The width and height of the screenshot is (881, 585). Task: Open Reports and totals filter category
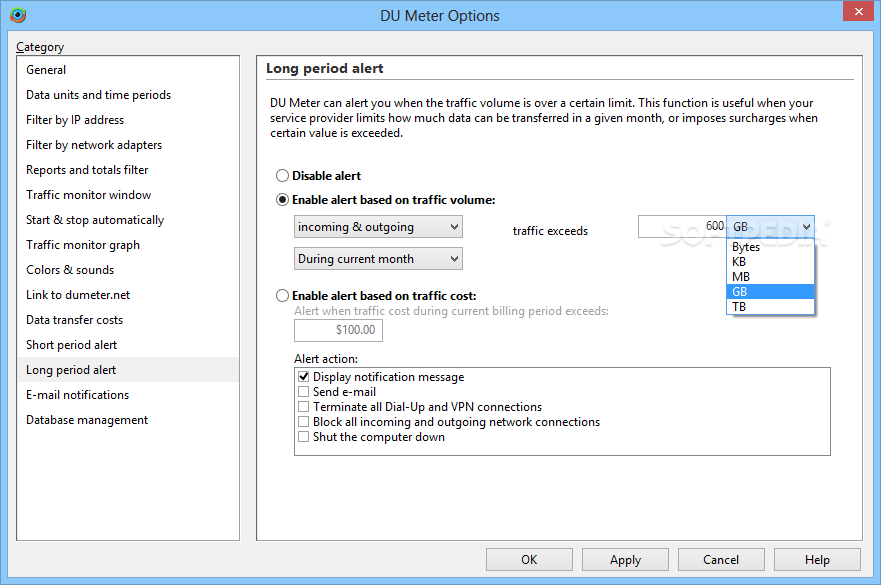(128, 170)
